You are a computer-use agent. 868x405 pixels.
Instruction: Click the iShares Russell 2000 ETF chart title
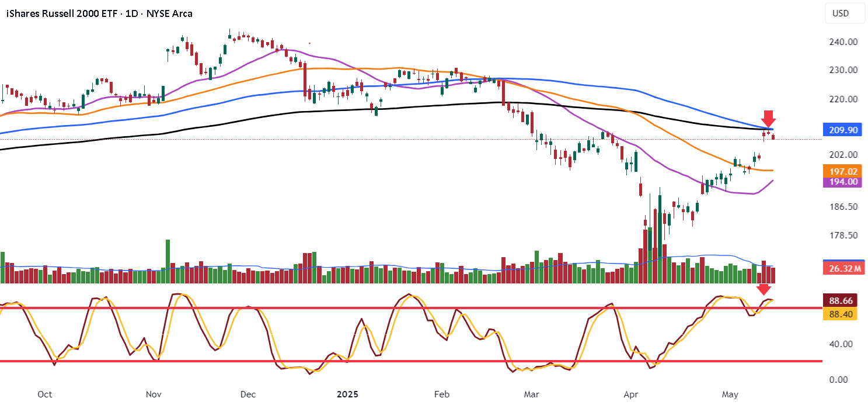click(99, 13)
